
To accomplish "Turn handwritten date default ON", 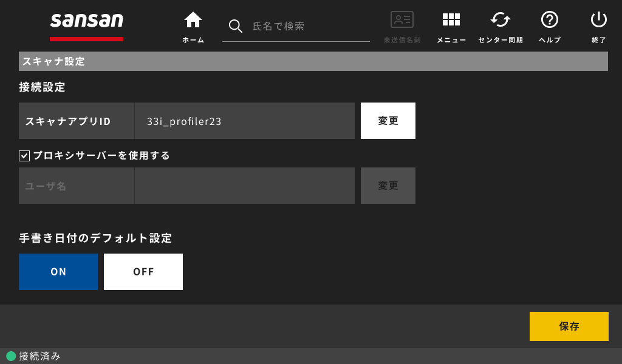I will click(x=58, y=272).
